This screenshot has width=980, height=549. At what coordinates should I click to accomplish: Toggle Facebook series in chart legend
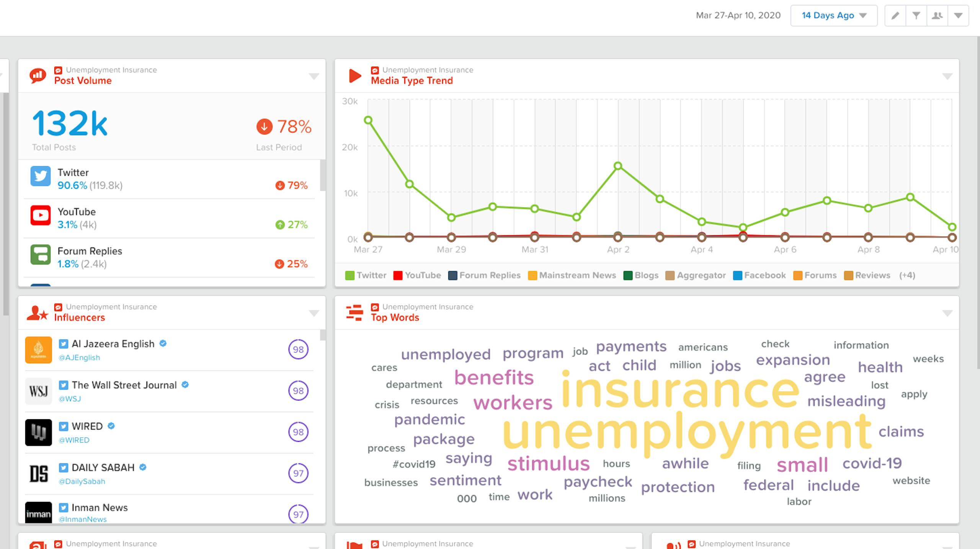tap(759, 275)
